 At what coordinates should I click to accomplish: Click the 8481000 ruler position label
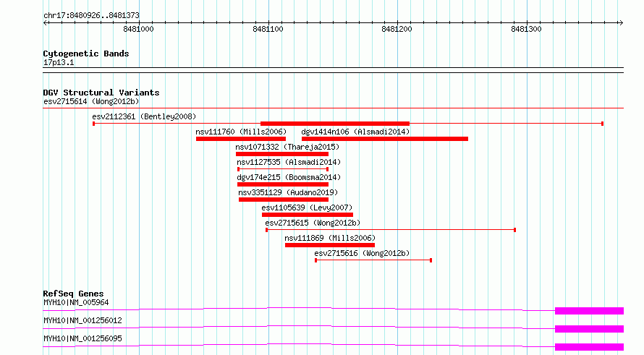tap(138, 29)
